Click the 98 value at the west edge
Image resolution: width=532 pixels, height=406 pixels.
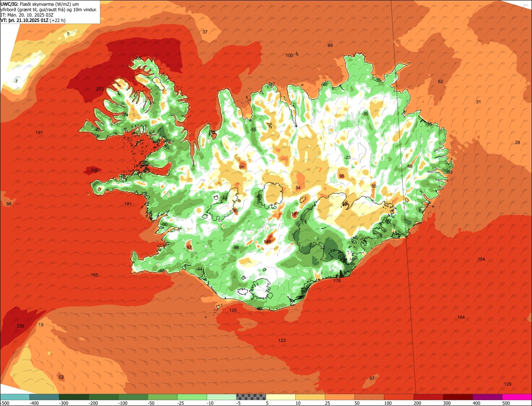tap(9, 204)
